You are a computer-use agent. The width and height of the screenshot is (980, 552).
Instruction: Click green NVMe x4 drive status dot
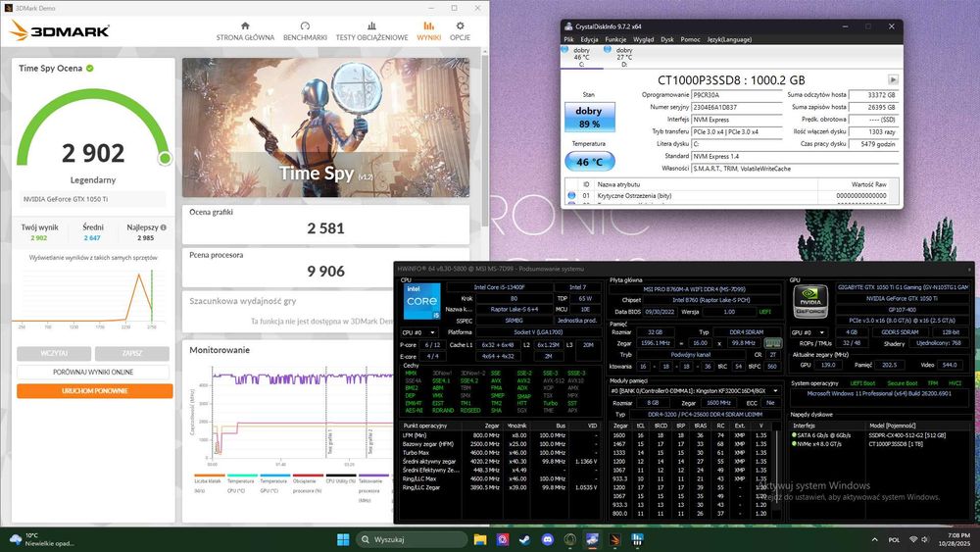click(795, 444)
